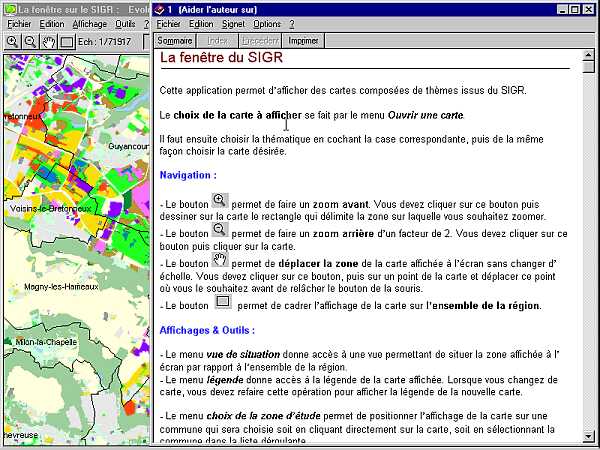The image size is (600, 450).
Task: Open Outils menu in SIGR window
Action: (126, 24)
